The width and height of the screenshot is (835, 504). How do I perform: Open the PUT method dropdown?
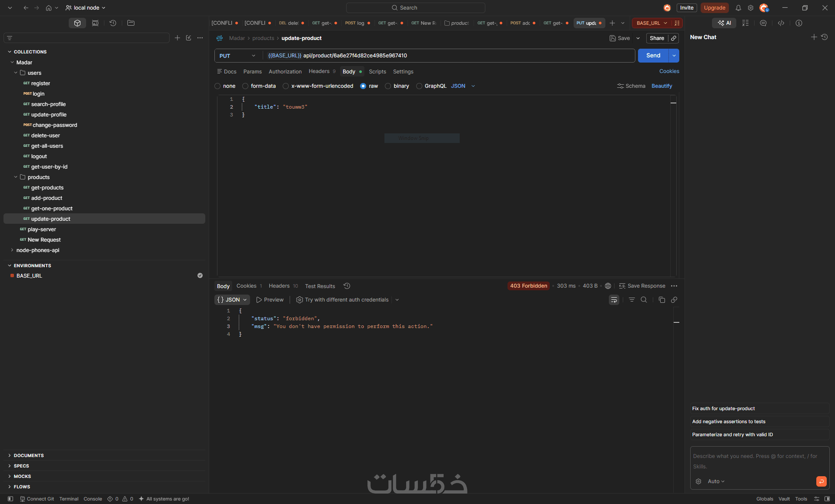point(238,56)
